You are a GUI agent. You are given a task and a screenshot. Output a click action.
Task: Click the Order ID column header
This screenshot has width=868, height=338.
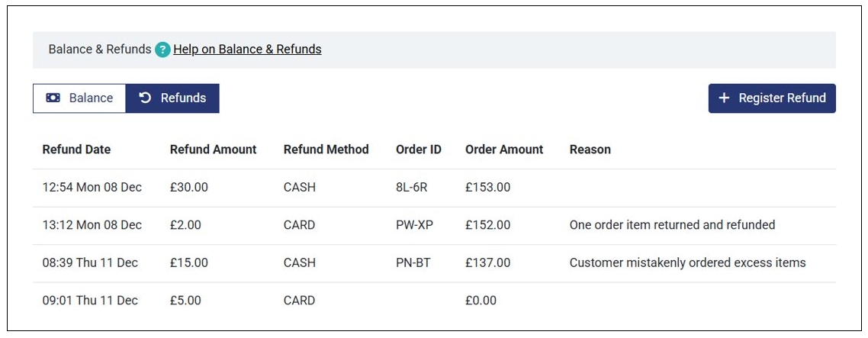[418, 150]
